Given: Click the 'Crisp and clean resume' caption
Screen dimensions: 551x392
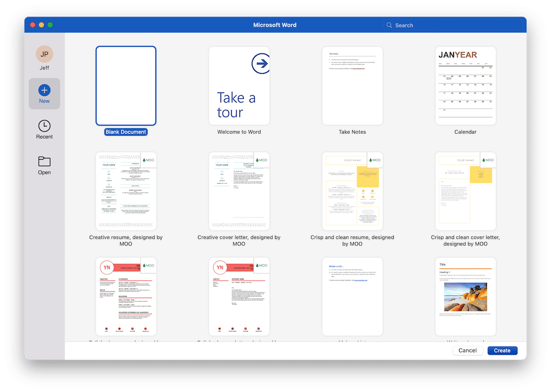Looking at the screenshot, I should click(x=353, y=240).
